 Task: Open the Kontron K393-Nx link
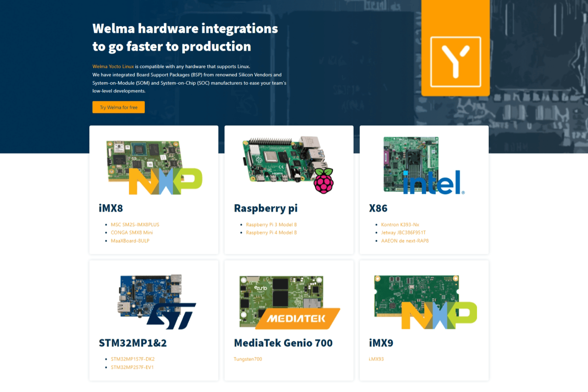(400, 225)
